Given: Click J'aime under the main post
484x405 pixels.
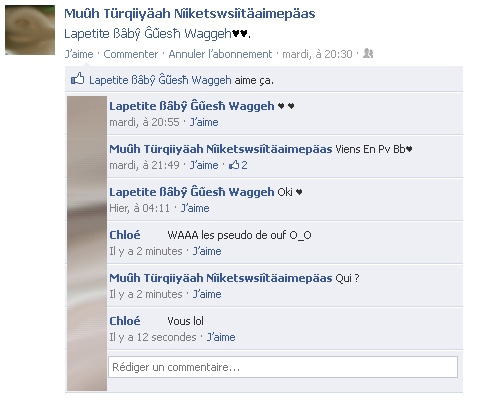Looking at the screenshot, I should pos(79,54).
